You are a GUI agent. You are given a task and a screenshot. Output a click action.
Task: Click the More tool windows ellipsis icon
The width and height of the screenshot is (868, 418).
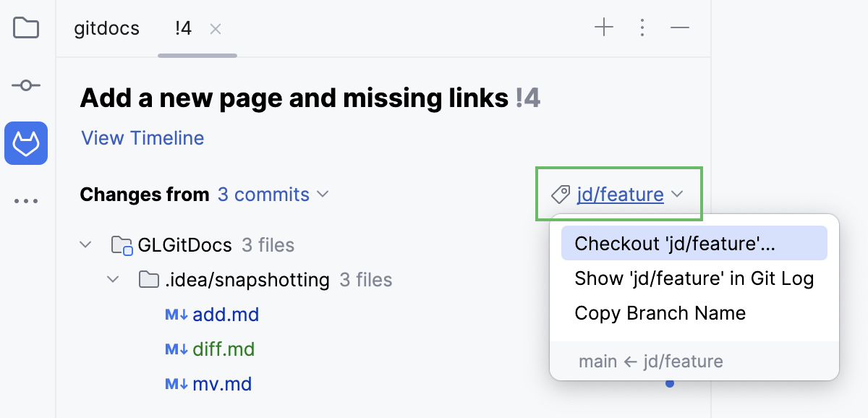pyautogui.click(x=26, y=200)
